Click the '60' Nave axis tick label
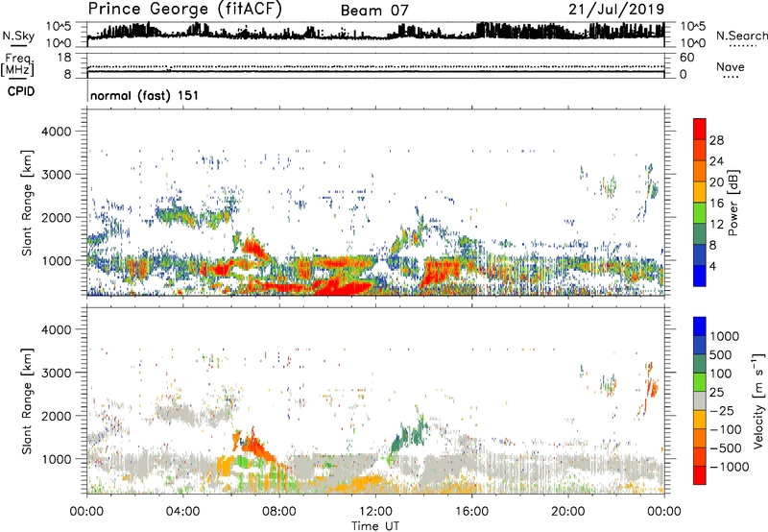 pos(686,58)
